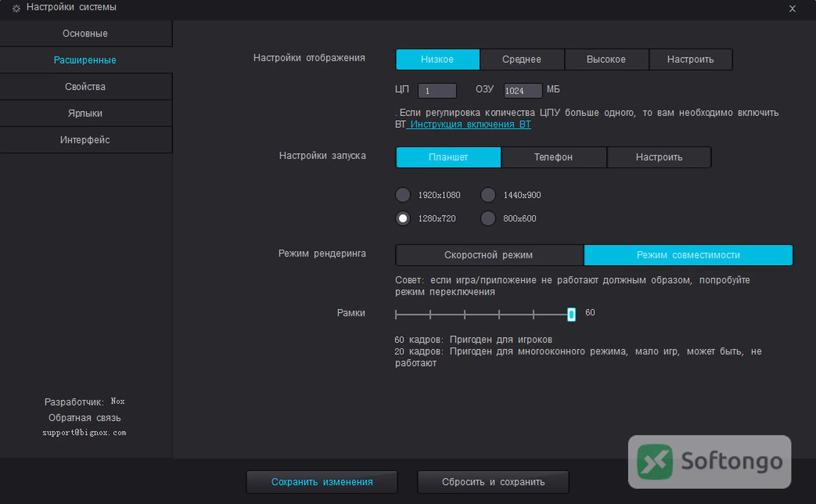816x504 pixels.
Task: Click Сохранить изменения button
Action: (322, 482)
